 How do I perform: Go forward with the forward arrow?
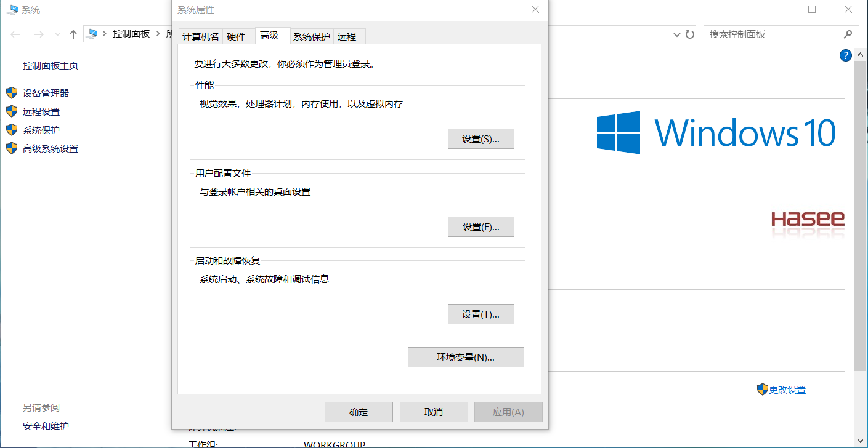coord(38,34)
